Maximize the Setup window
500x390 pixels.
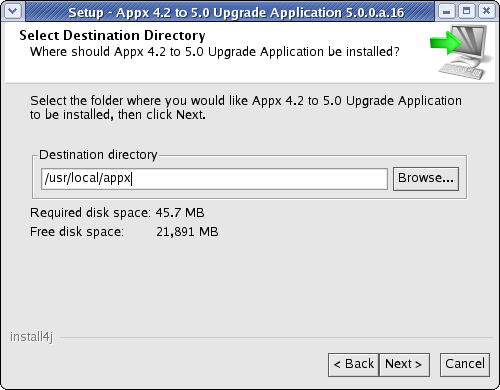pyautogui.click(x=467, y=11)
